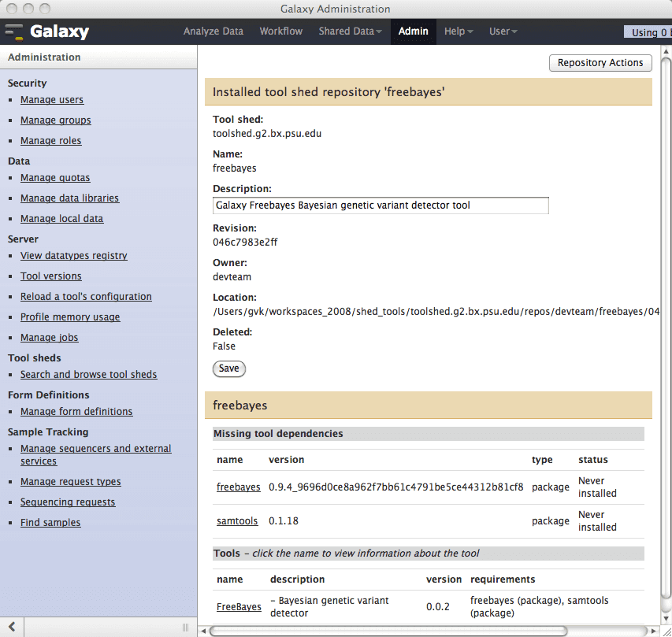Screen dimensions: 672x637
Task: Expand the Help menu
Action: [459, 31]
